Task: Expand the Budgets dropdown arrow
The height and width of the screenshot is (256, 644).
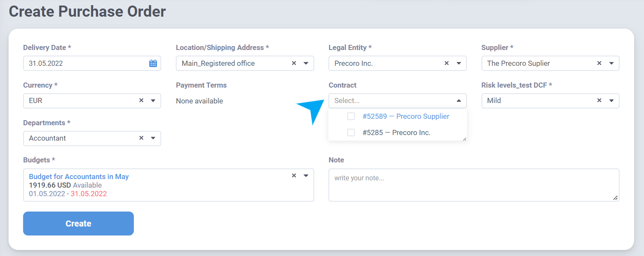Action: click(x=306, y=176)
